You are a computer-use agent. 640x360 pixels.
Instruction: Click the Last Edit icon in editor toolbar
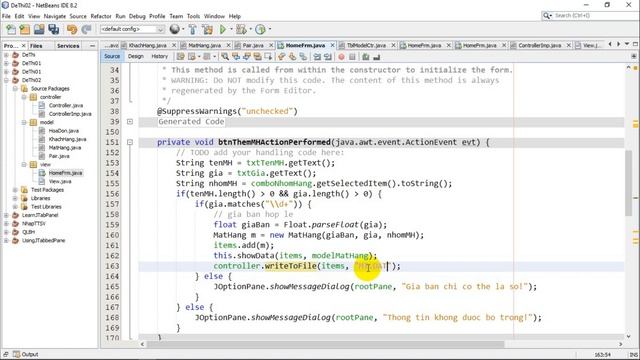[x=181, y=57]
